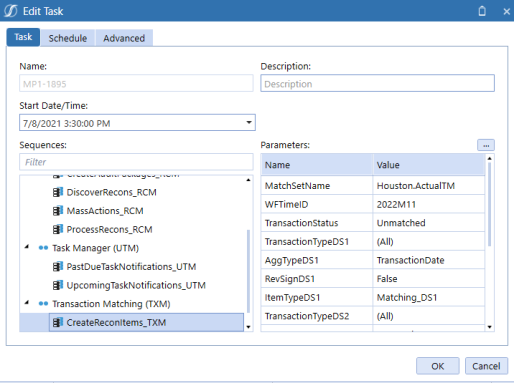Open the parameters ellipsis button
Screen dimensions: 514x383
click(486, 145)
